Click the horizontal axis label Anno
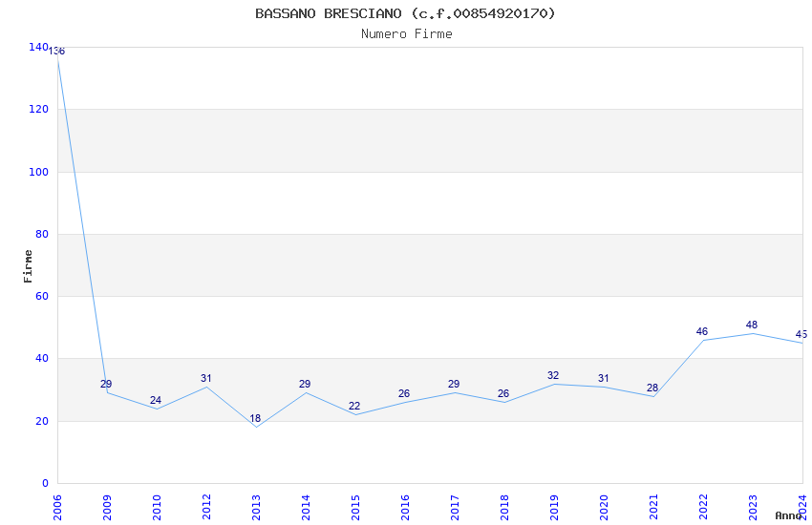The height and width of the screenshot is (525, 812). [788, 515]
